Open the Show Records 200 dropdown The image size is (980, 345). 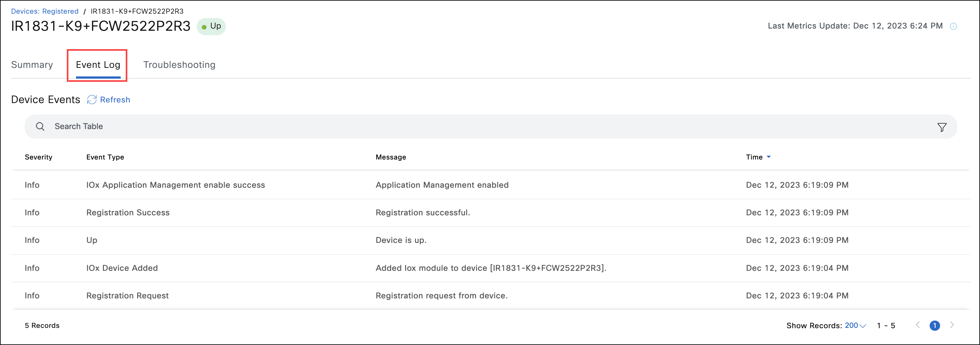click(x=855, y=326)
